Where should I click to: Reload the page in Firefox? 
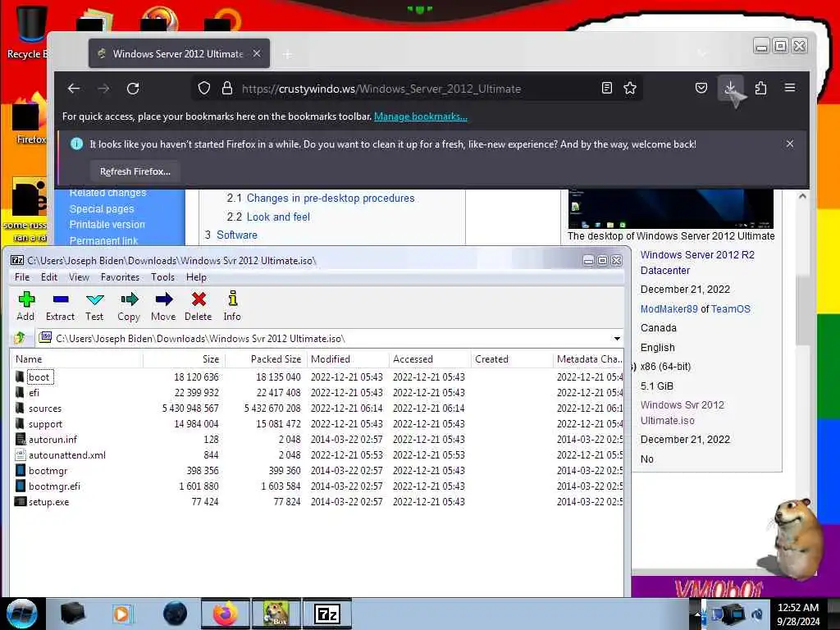click(x=133, y=89)
